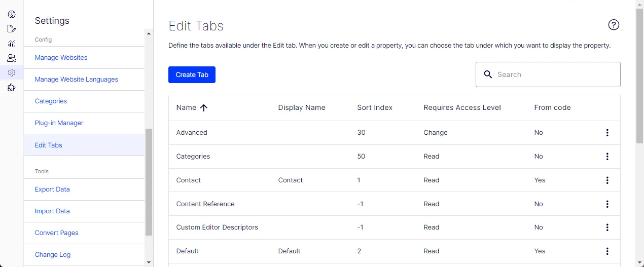The height and width of the screenshot is (267, 644).
Task: Select the Advanced name cell
Action: (x=192, y=133)
